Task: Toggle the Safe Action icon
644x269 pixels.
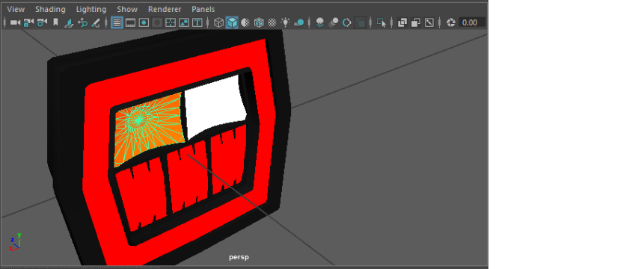Action: pyautogui.click(x=184, y=22)
